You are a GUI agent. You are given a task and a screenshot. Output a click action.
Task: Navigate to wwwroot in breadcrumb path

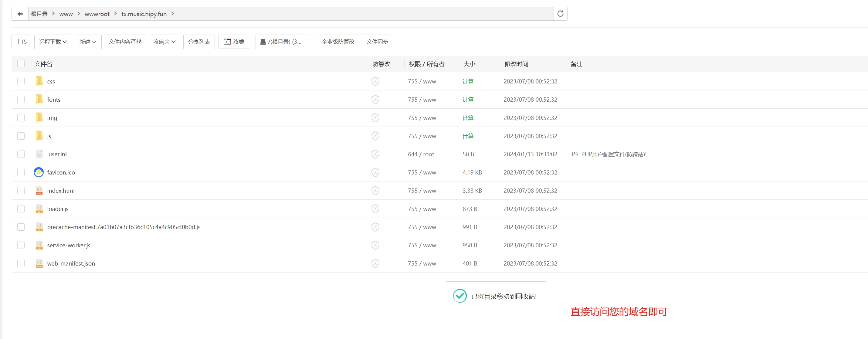tap(97, 14)
